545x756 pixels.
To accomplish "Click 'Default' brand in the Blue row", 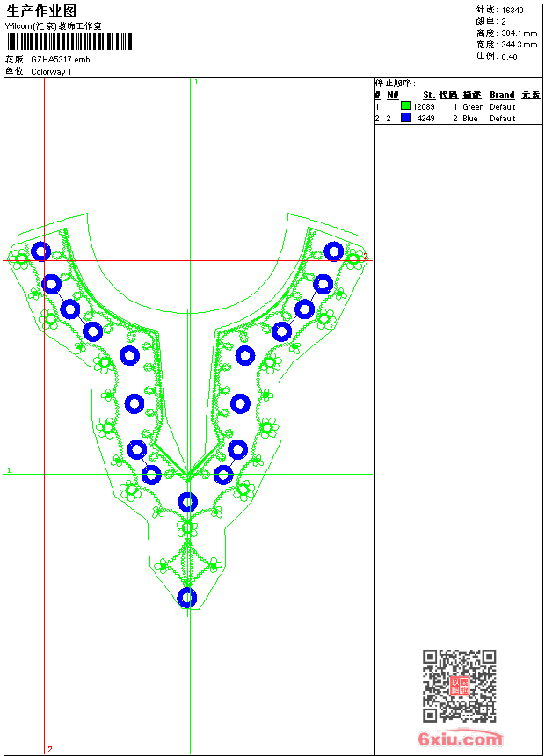I will tap(502, 119).
